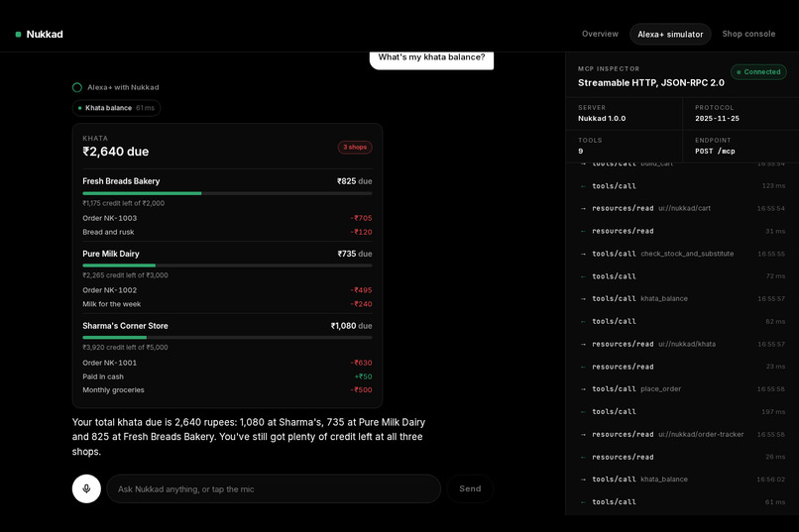This screenshot has width=799, height=532.
Task: Open the tools/call place_order log entry
Action: point(682,389)
